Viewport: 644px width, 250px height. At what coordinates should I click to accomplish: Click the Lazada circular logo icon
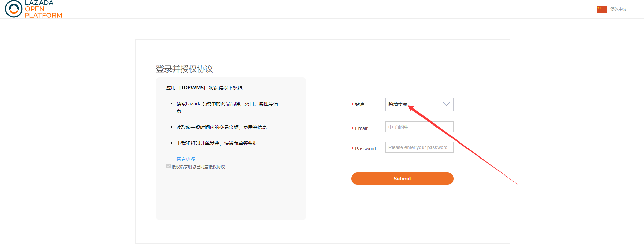(x=14, y=9)
